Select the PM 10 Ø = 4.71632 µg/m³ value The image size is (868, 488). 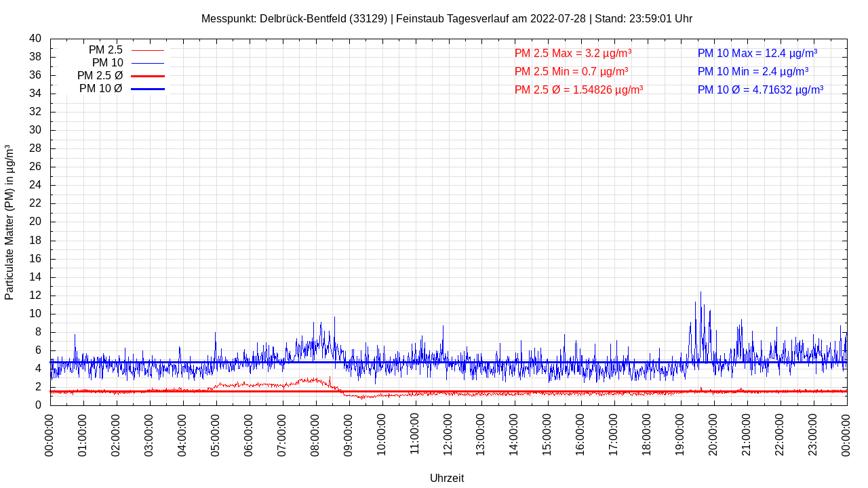click(x=760, y=89)
